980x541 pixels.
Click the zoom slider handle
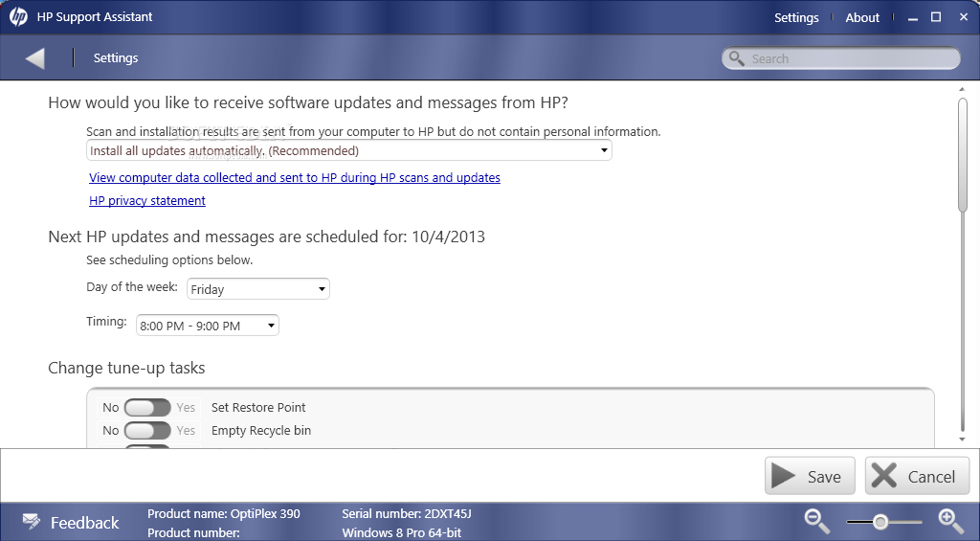click(x=880, y=522)
